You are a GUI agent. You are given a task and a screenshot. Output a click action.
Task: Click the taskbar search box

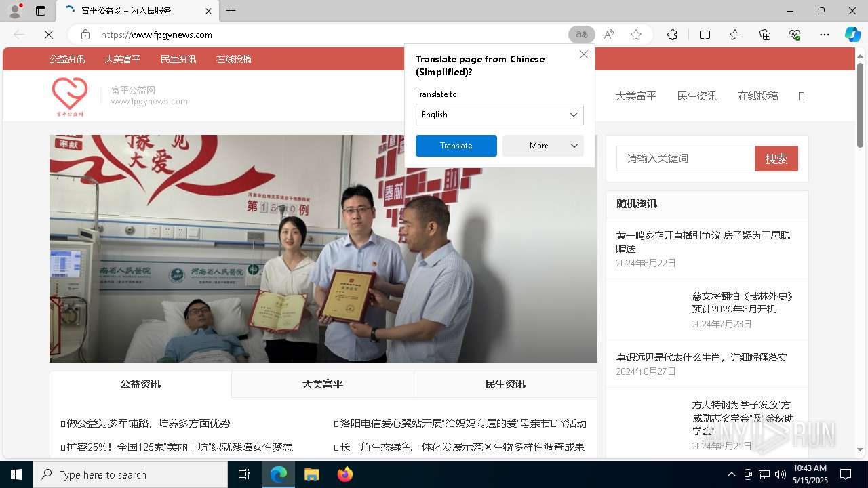(x=130, y=474)
